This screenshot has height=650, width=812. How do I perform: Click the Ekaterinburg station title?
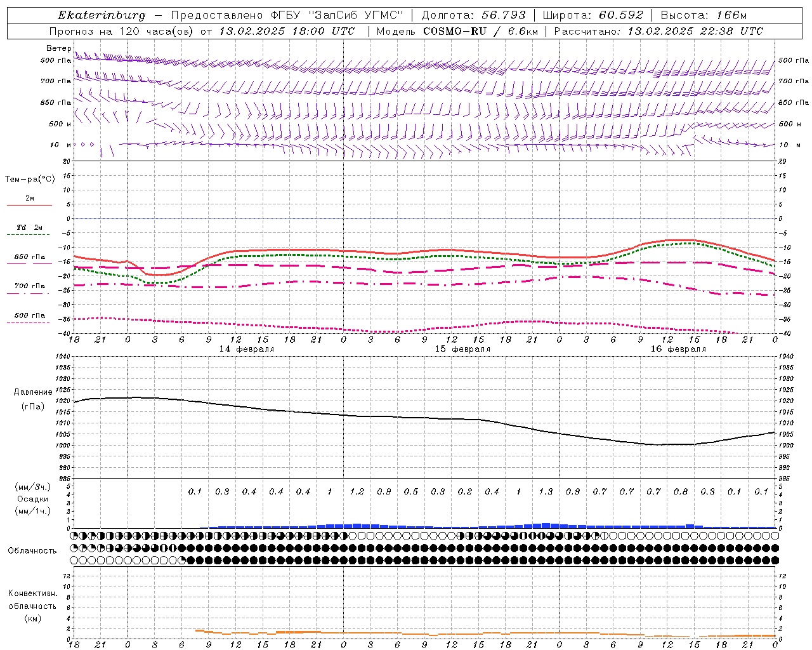(101, 15)
